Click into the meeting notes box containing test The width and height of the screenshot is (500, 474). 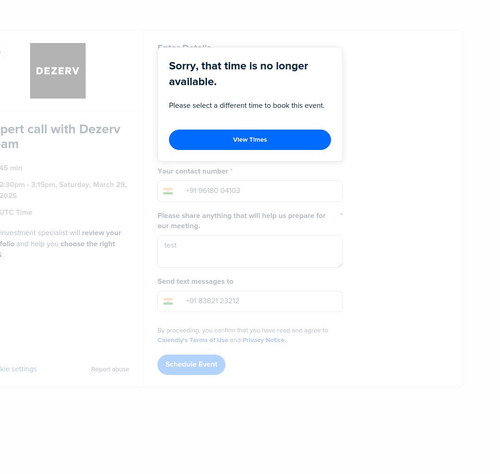[250, 251]
